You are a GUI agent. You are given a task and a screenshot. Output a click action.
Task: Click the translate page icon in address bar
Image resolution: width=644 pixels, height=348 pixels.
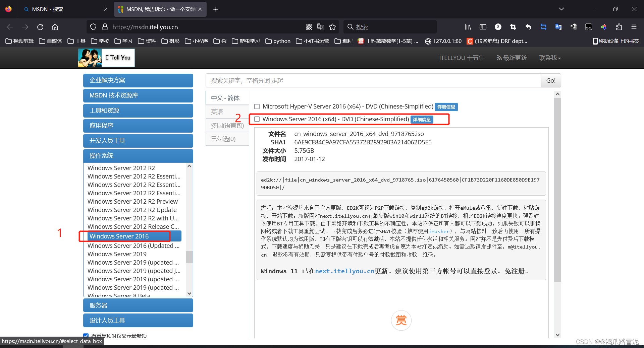pos(321,27)
